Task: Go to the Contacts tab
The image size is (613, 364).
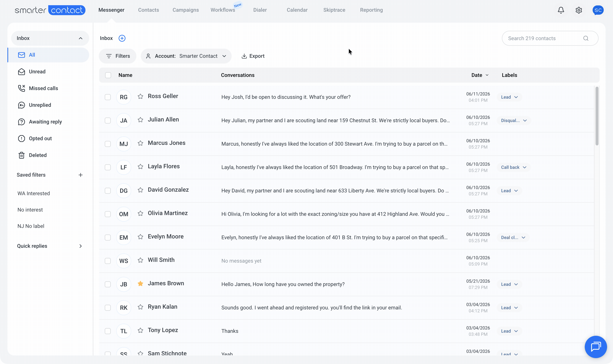Action: click(148, 10)
